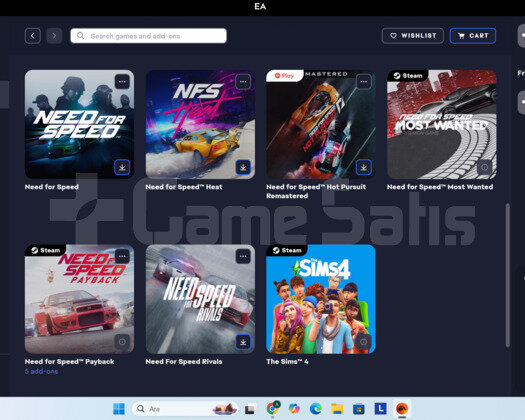Download Need For Speed Rivals

pos(243,342)
